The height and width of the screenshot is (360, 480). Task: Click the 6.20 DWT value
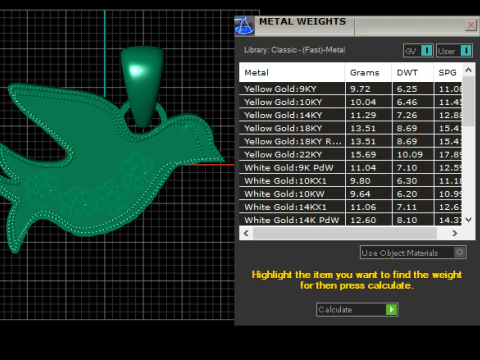407,194
